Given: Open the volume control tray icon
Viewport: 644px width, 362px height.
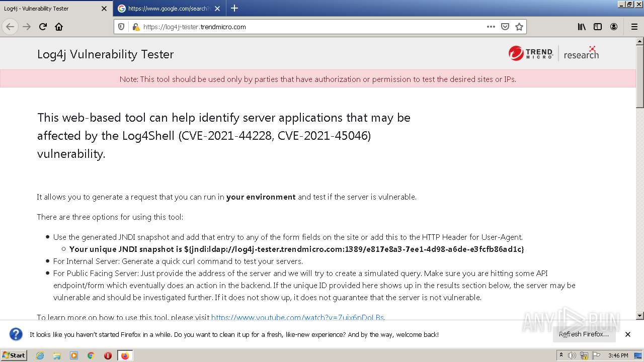Looking at the screenshot, I should (x=572, y=355).
